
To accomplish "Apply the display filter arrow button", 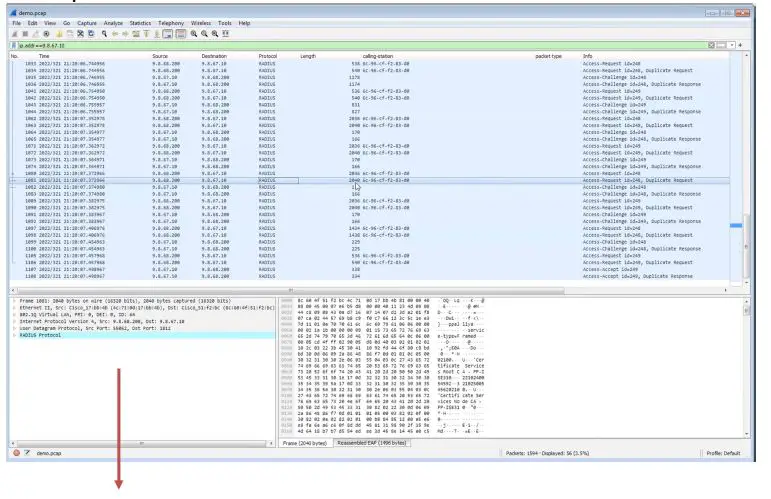I will 721,45.
